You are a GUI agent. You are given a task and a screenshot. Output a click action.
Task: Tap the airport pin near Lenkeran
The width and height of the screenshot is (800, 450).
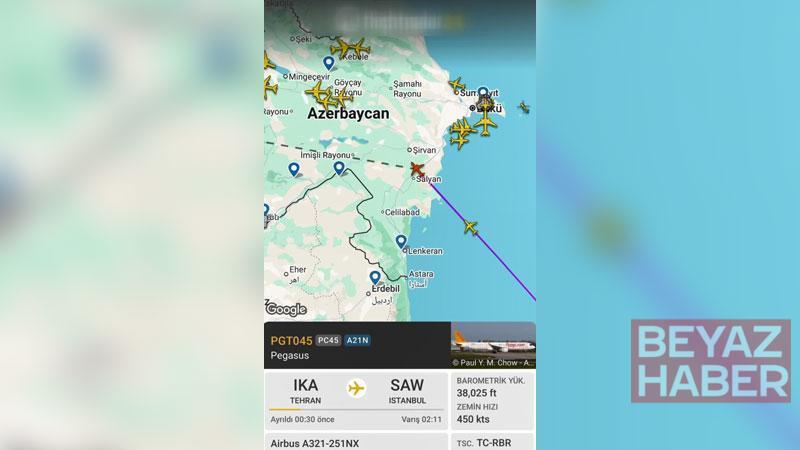click(402, 241)
